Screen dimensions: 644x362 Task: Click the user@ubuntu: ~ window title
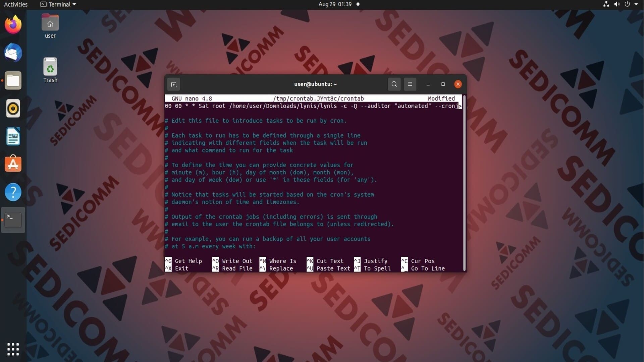[x=315, y=84]
